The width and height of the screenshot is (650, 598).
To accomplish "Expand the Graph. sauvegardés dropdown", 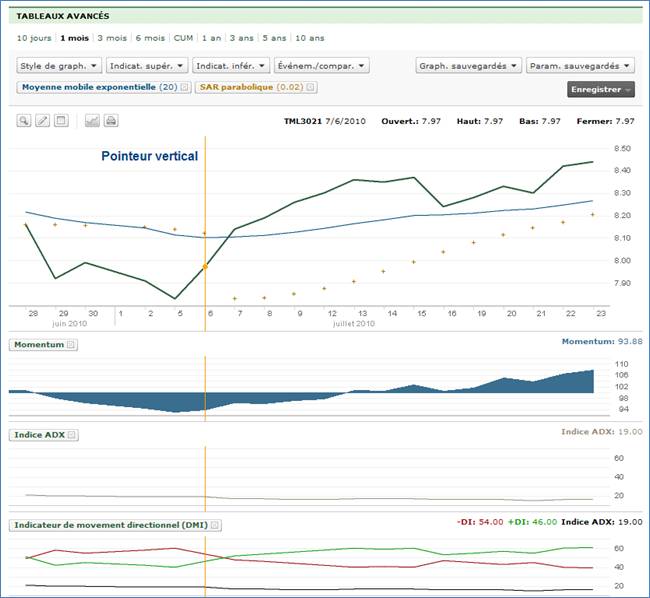I will pyautogui.click(x=467, y=65).
